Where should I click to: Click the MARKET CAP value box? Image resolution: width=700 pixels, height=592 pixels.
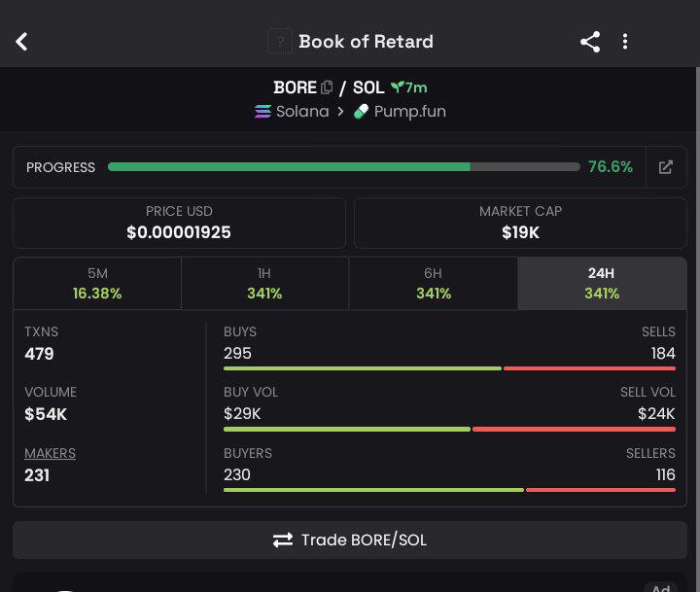click(x=520, y=223)
